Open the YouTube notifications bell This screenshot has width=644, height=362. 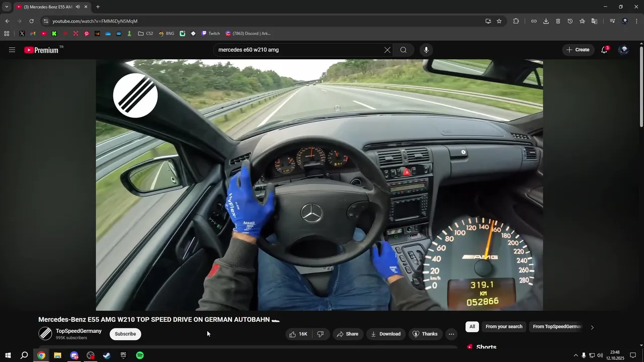point(604,50)
